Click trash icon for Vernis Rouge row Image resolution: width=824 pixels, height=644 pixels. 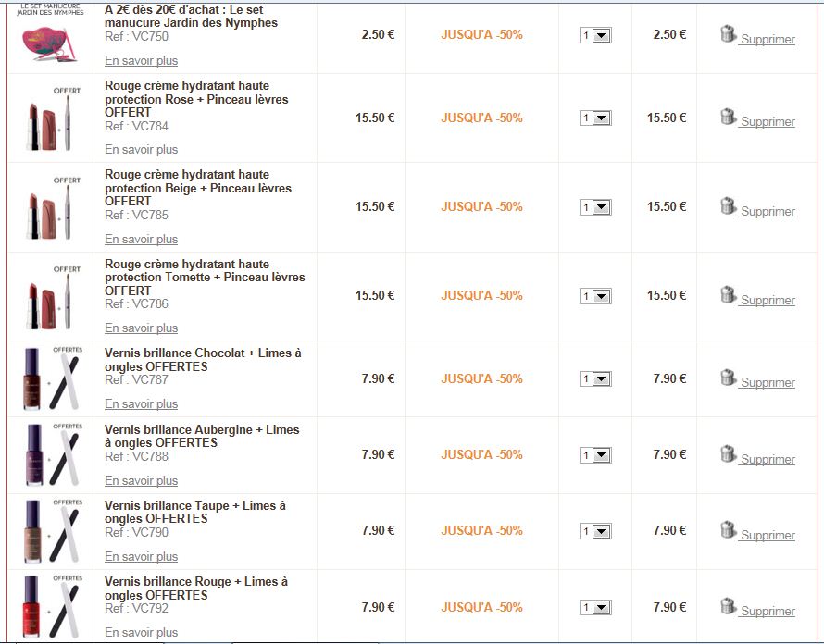click(x=728, y=606)
